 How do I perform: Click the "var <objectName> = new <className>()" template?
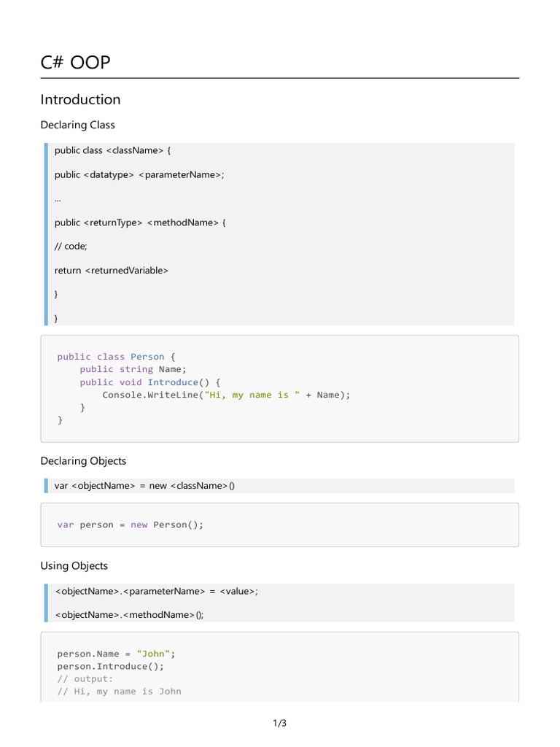click(144, 486)
